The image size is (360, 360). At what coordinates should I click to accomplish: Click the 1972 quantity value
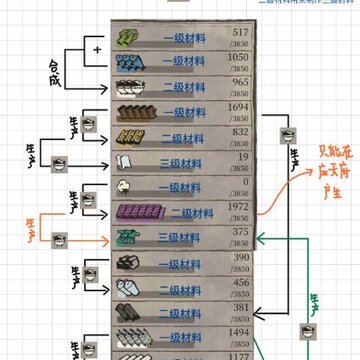238,207
